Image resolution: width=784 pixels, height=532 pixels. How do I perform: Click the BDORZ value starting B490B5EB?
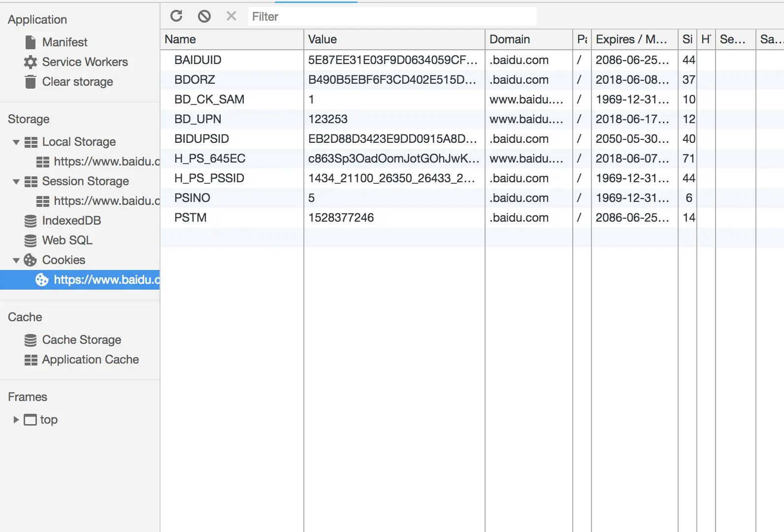click(392, 80)
